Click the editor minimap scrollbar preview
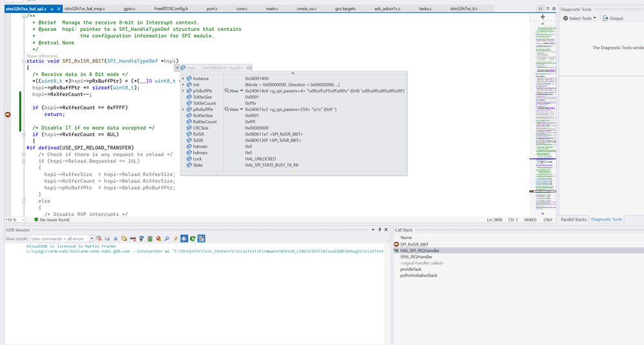 click(x=542, y=116)
